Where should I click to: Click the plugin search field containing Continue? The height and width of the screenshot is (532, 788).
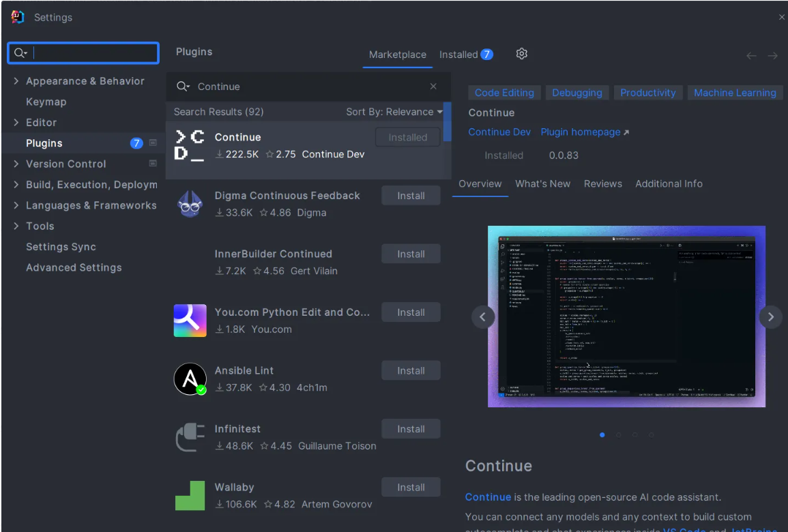(308, 87)
